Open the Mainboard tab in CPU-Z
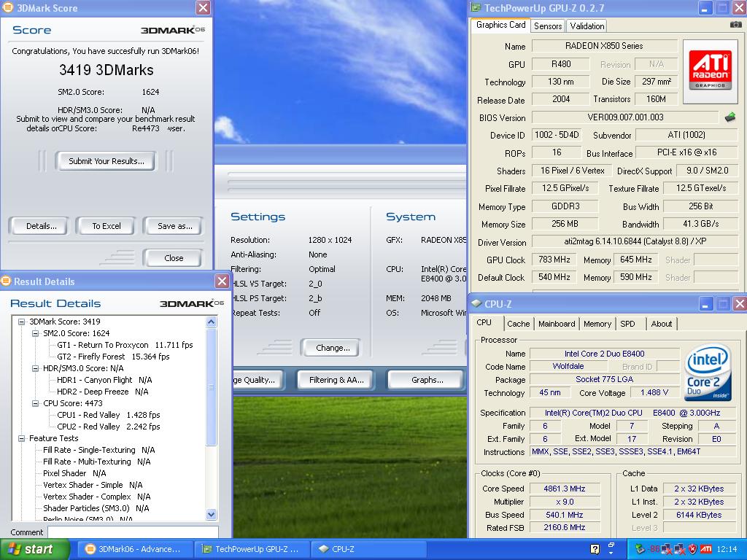This screenshot has height=560, width=747. pyautogui.click(x=557, y=324)
